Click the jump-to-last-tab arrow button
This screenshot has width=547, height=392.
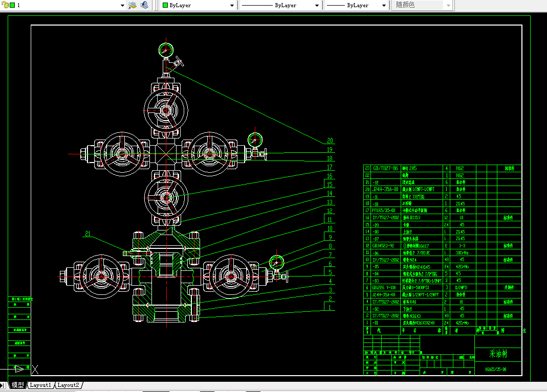(3, 385)
